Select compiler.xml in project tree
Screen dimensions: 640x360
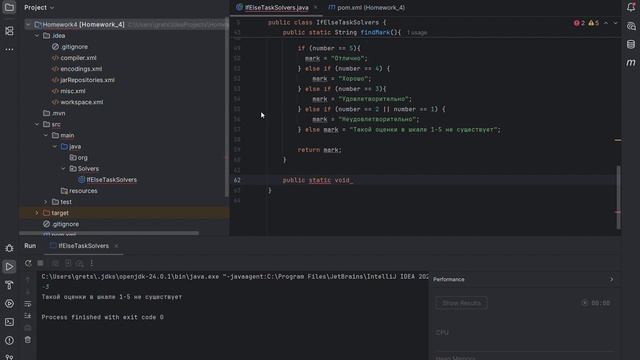78,58
